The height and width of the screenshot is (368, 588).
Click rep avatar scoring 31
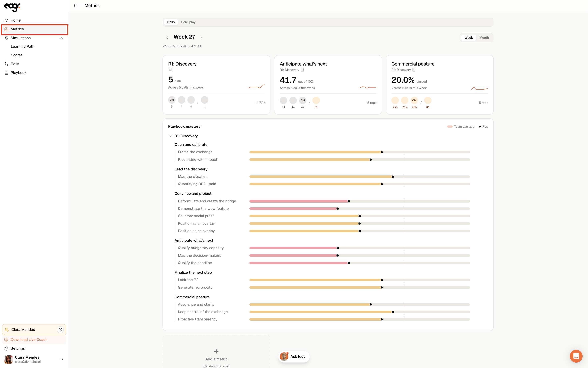(316, 100)
